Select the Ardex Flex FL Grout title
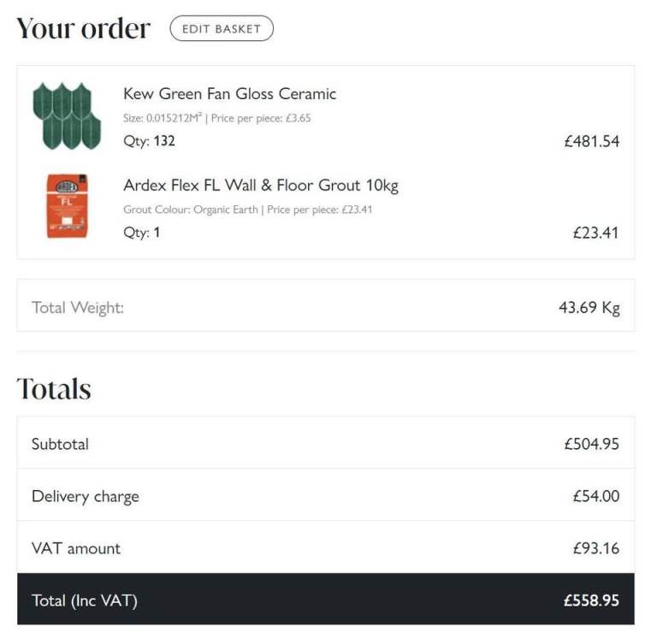The height and width of the screenshot is (644, 657). (x=260, y=186)
